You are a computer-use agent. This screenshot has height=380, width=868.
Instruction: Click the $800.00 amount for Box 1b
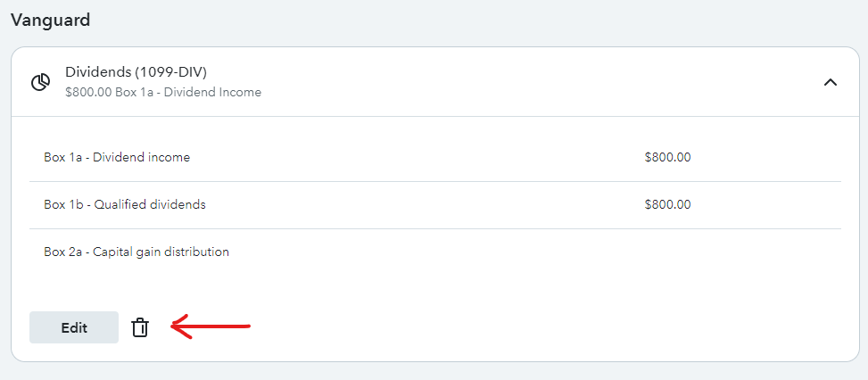(x=667, y=204)
